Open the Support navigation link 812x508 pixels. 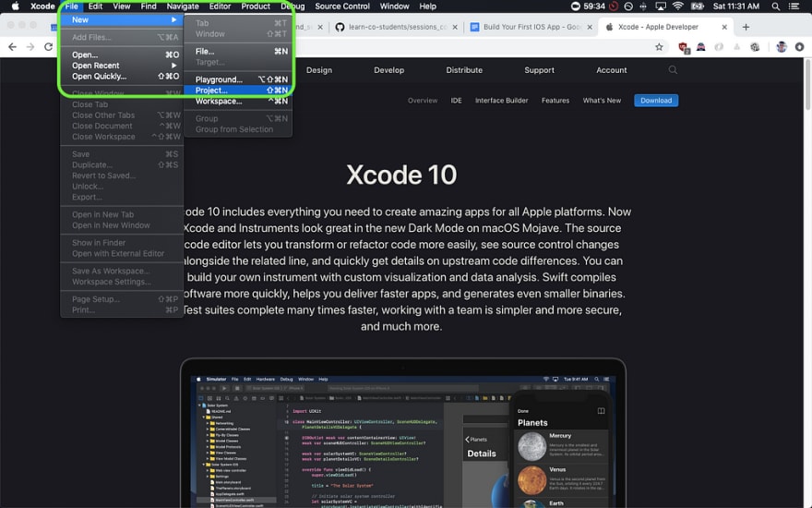point(539,70)
